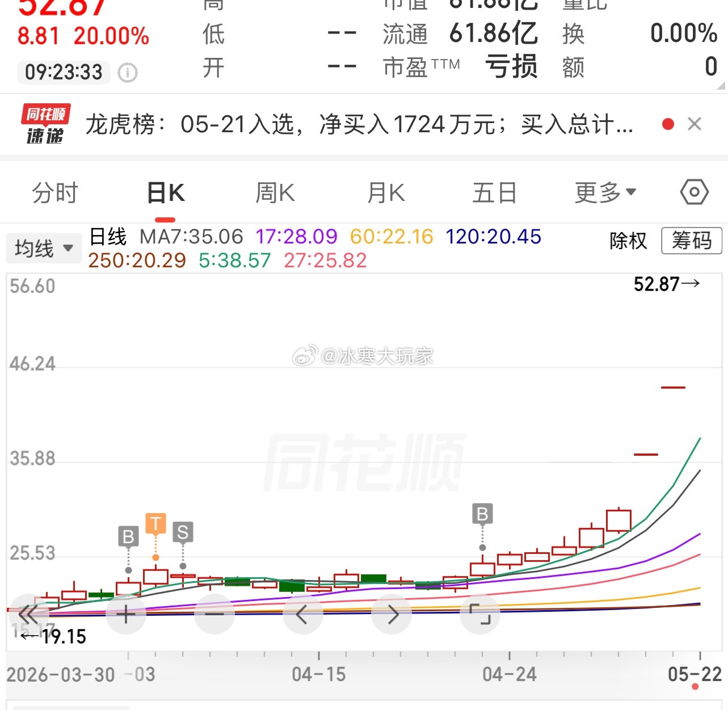Tap the blue 120:20.45 moving average label

click(x=494, y=237)
